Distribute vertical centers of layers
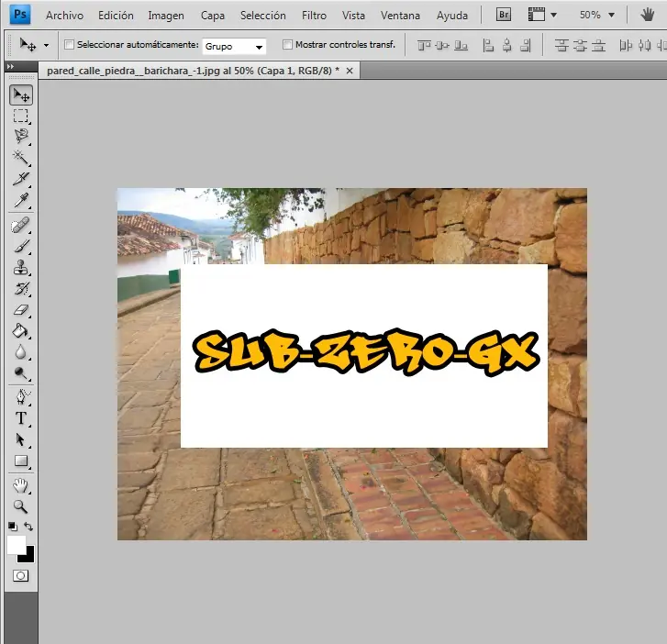The width and height of the screenshot is (667, 644). [x=580, y=45]
